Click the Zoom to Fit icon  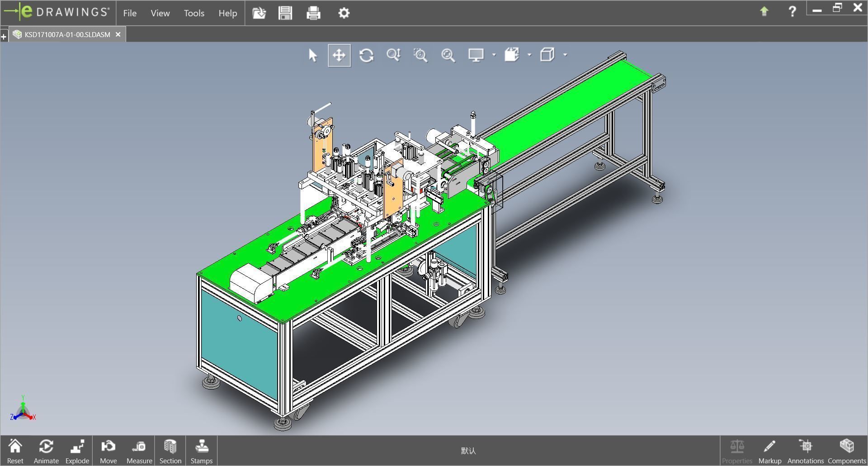click(448, 55)
